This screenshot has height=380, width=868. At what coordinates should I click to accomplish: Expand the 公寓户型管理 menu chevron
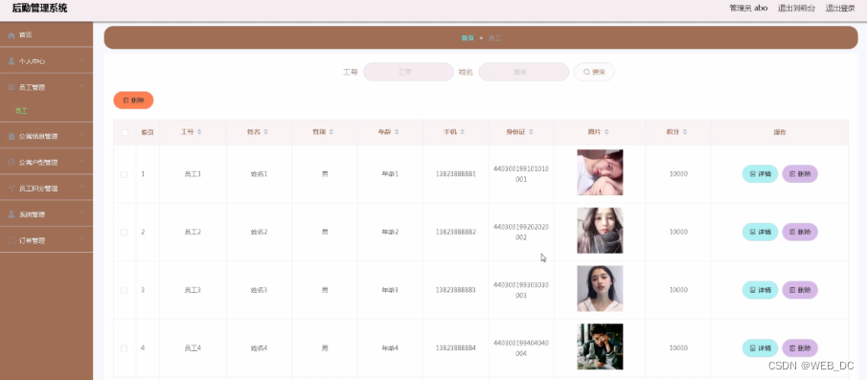pos(81,161)
